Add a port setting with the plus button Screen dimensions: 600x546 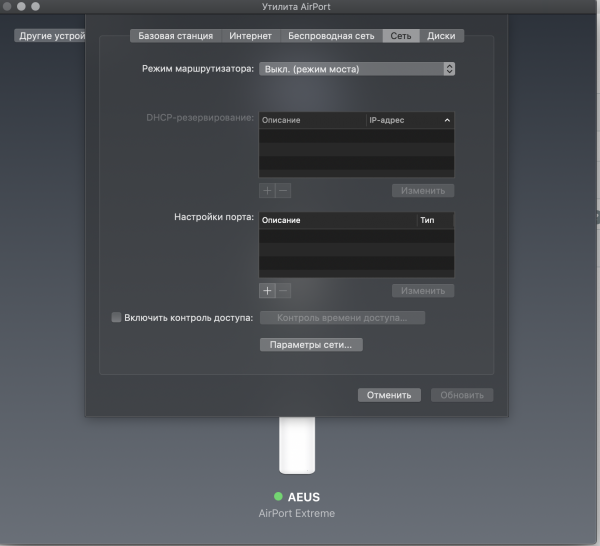pos(267,291)
